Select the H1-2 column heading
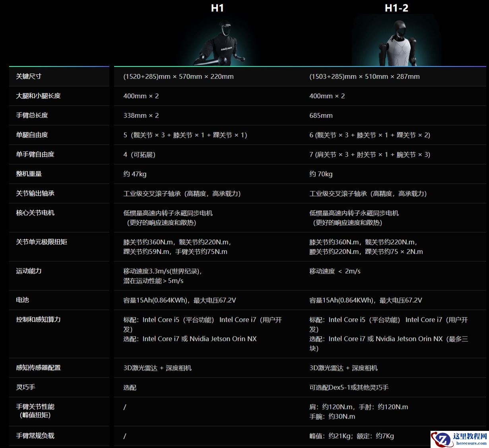 tap(396, 8)
